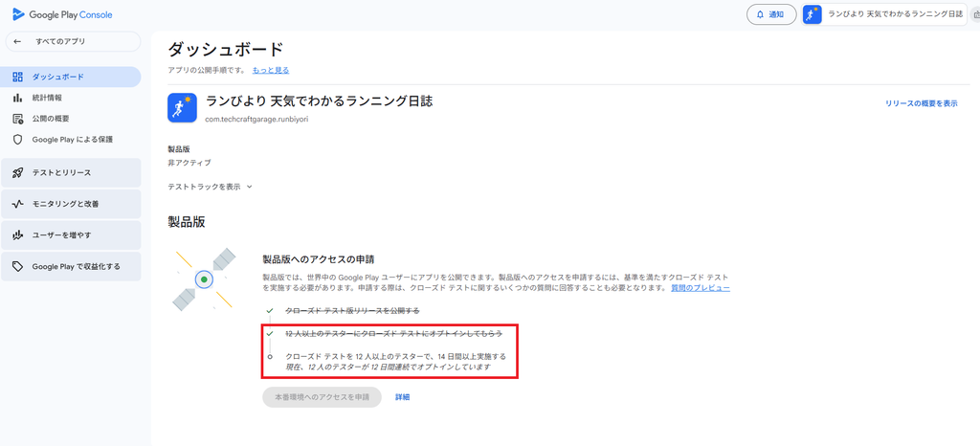Open the 通知 notifications button
Screen dimensions: 980x446
(x=771, y=14)
